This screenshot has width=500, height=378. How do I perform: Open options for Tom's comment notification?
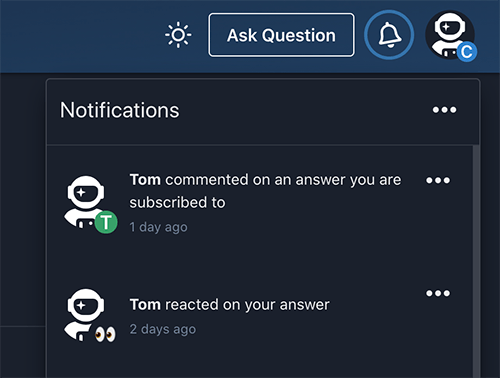pyautogui.click(x=438, y=180)
